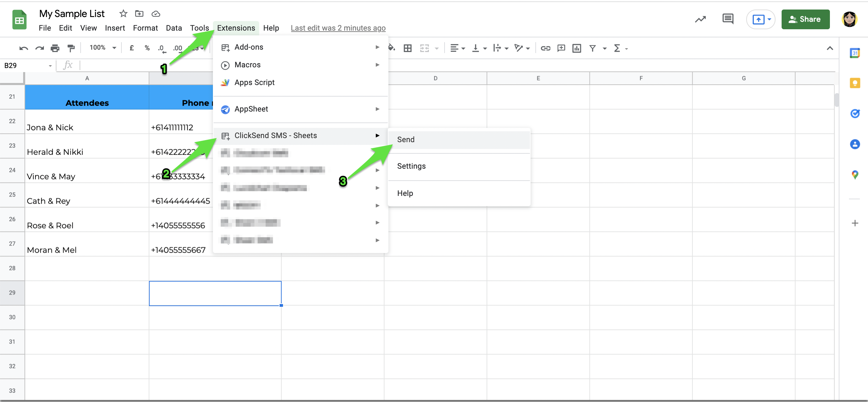Screen dimensions: 868x402
Task: Select the Paint format tool
Action: [x=71, y=48]
